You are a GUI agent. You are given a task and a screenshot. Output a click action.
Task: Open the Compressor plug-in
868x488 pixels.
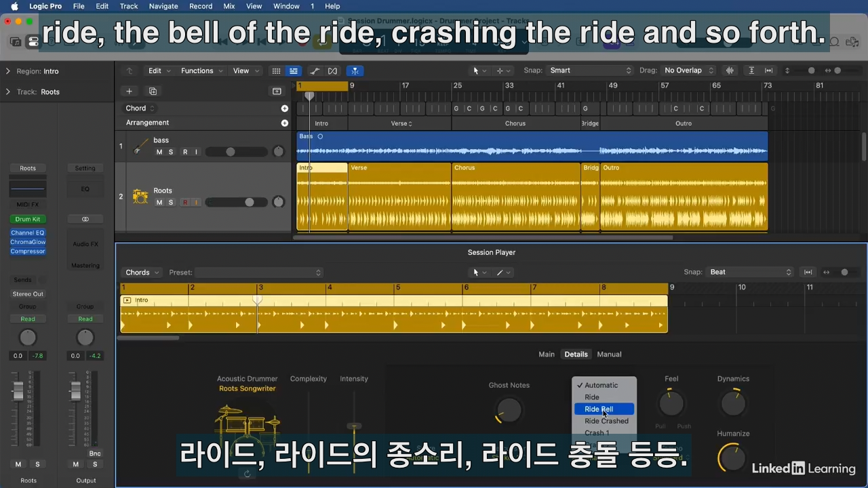point(28,251)
